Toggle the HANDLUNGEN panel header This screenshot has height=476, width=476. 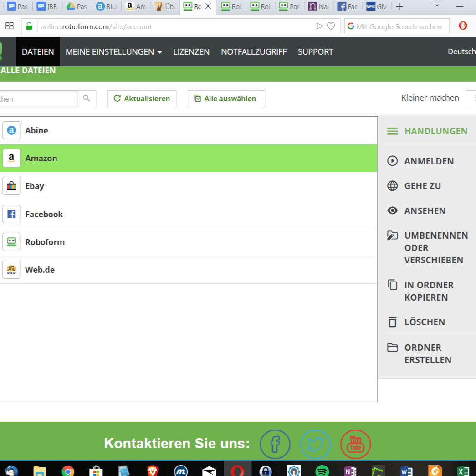point(427,131)
